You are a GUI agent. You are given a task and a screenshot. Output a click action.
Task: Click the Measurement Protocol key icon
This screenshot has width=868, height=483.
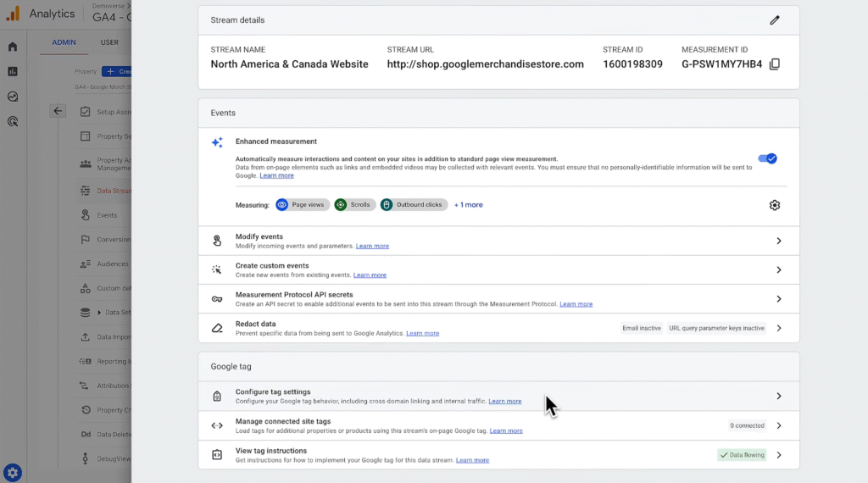(217, 299)
